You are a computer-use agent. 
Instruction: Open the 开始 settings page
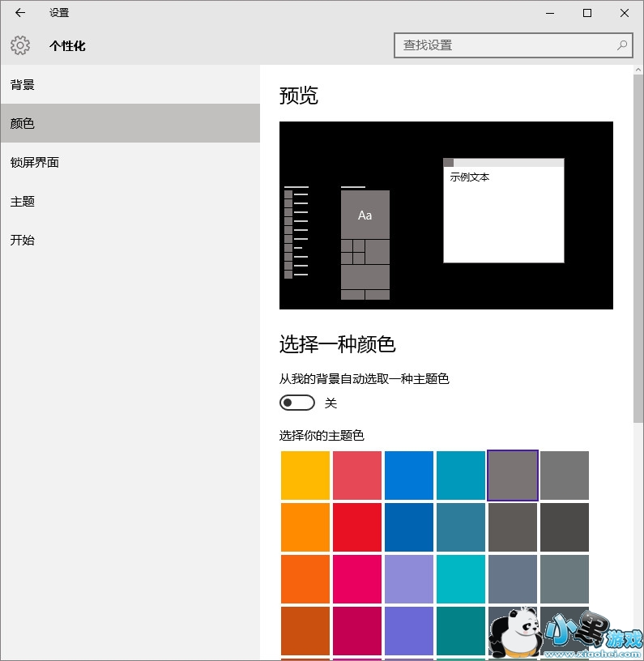click(x=130, y=240)
